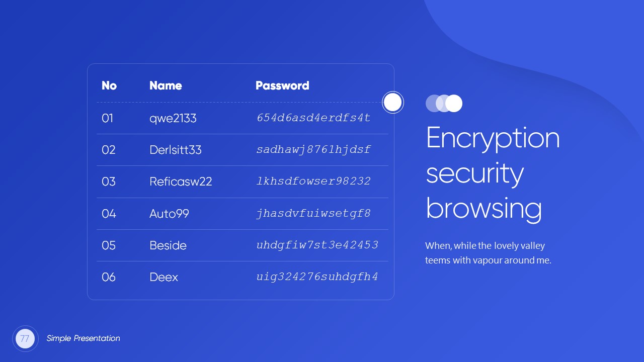Click the white circle on the table edge
The image size is (644, 362).
(x=392, y=103)
